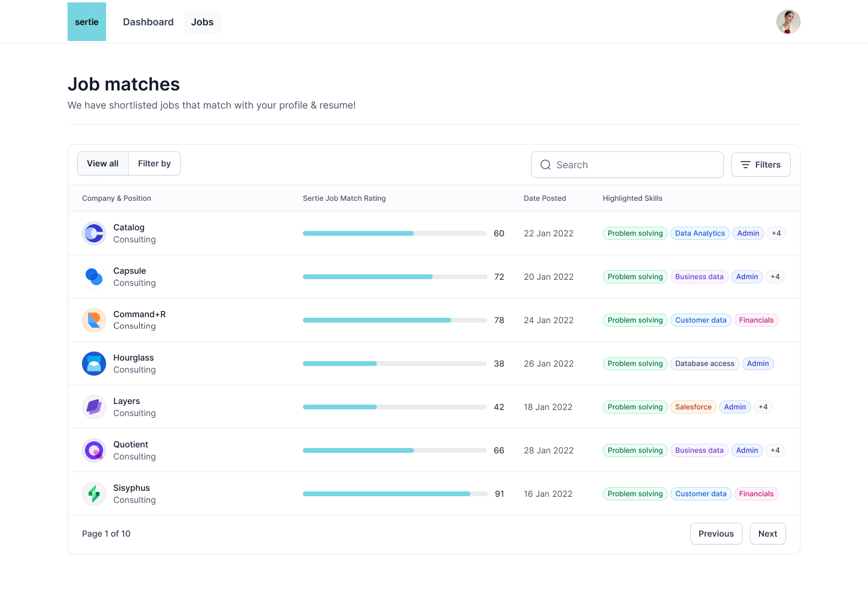
Task: Open the user profile avatar
Action: (788, 22)
